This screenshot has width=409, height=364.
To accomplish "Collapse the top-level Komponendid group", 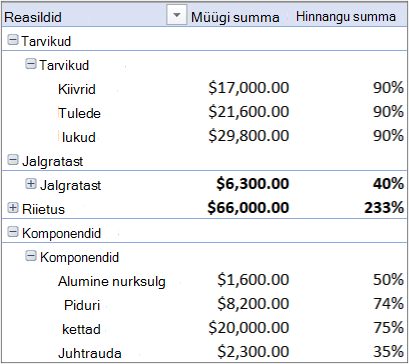I will pos(13,233).
